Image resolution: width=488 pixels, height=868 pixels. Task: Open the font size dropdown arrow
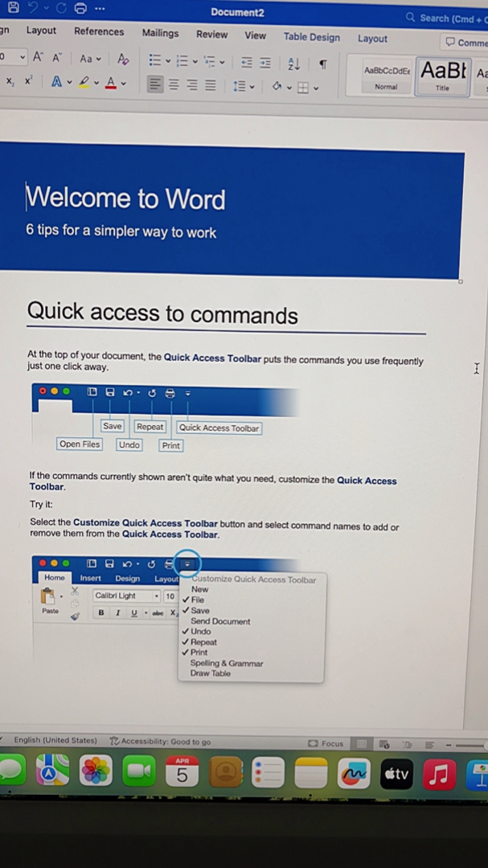point(23,56)
